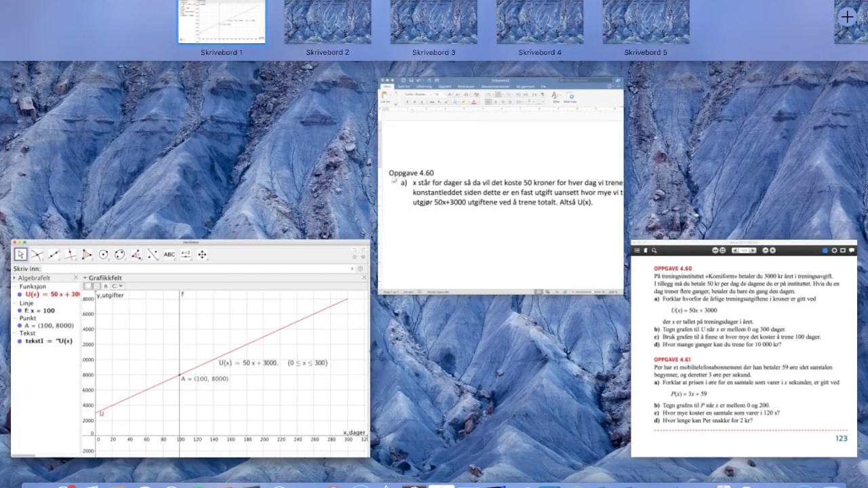This screenshot has width=868, height=488.
Task: Open the Referanser tab in Word
Action: tap(466, 87)
